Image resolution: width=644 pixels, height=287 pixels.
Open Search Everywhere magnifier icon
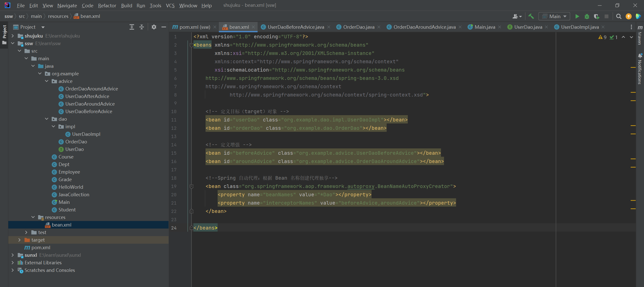(619, 16)
